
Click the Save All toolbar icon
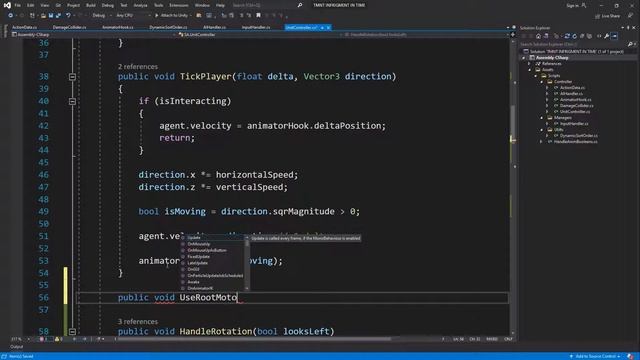(x=58, y=16)
